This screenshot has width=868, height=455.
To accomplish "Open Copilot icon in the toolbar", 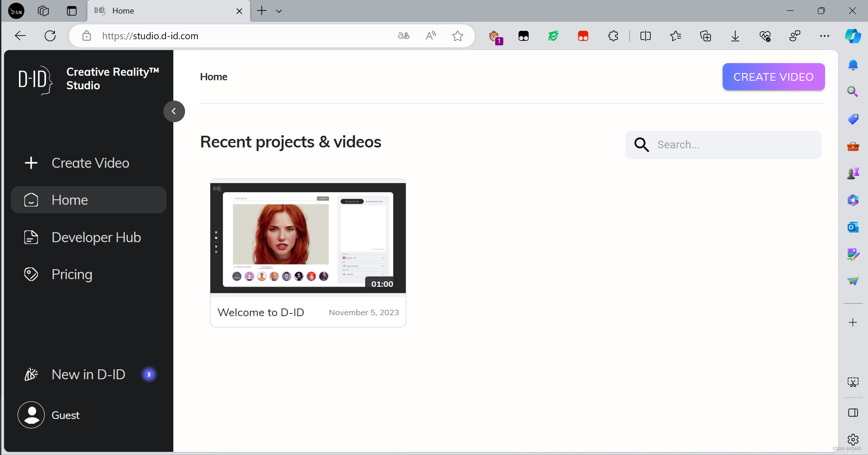I will click(x=853, y=36).
